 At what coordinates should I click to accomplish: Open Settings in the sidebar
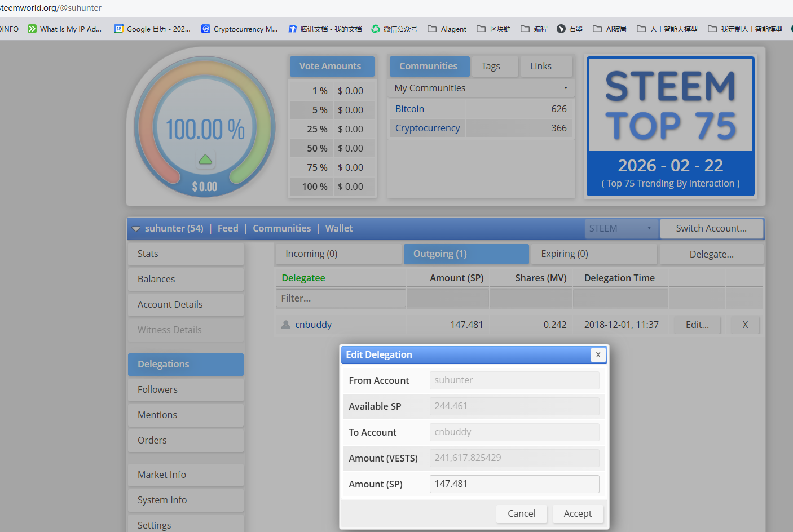pyautogui.click(x=186, y=524)
